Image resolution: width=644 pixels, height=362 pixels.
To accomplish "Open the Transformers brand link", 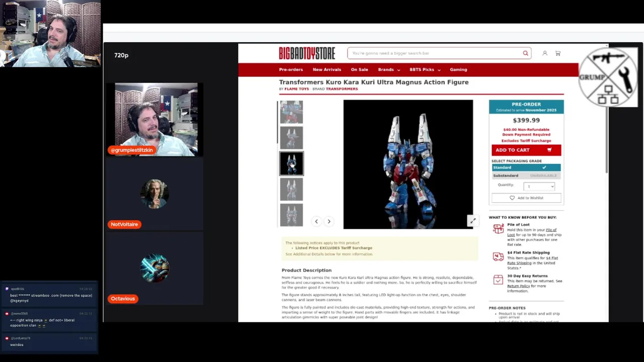I will tap(342, 89).
